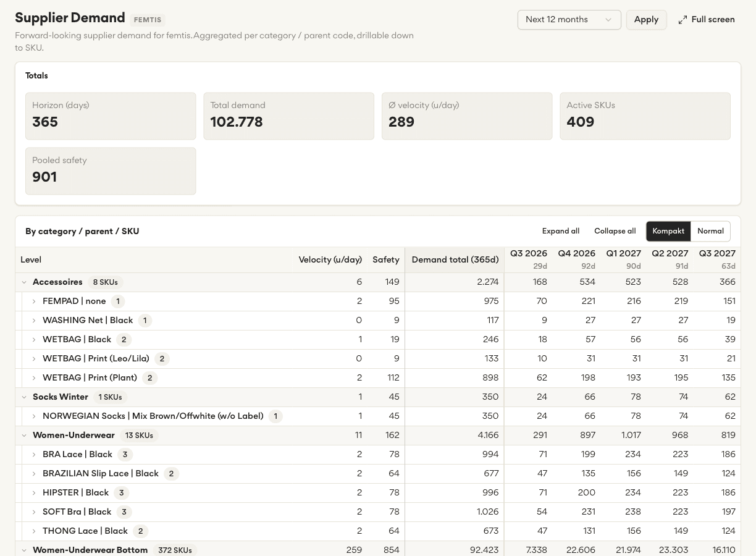
Task: Switch to Normal density view
Action: point(710,231)
